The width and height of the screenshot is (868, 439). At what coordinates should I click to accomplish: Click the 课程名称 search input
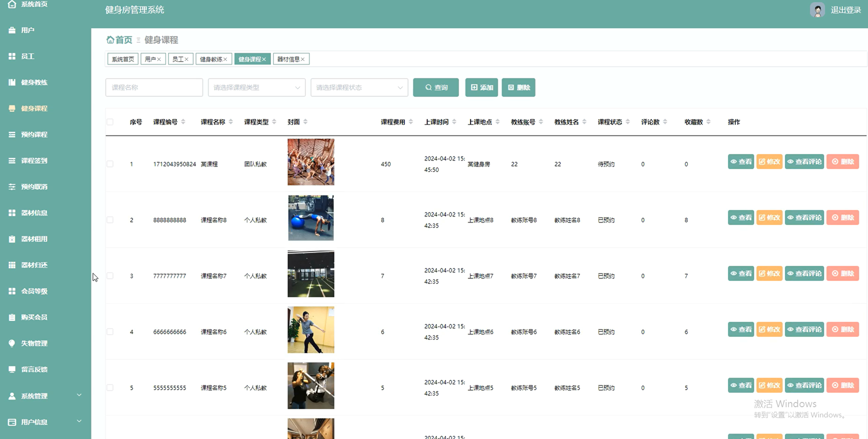[154, 88]
